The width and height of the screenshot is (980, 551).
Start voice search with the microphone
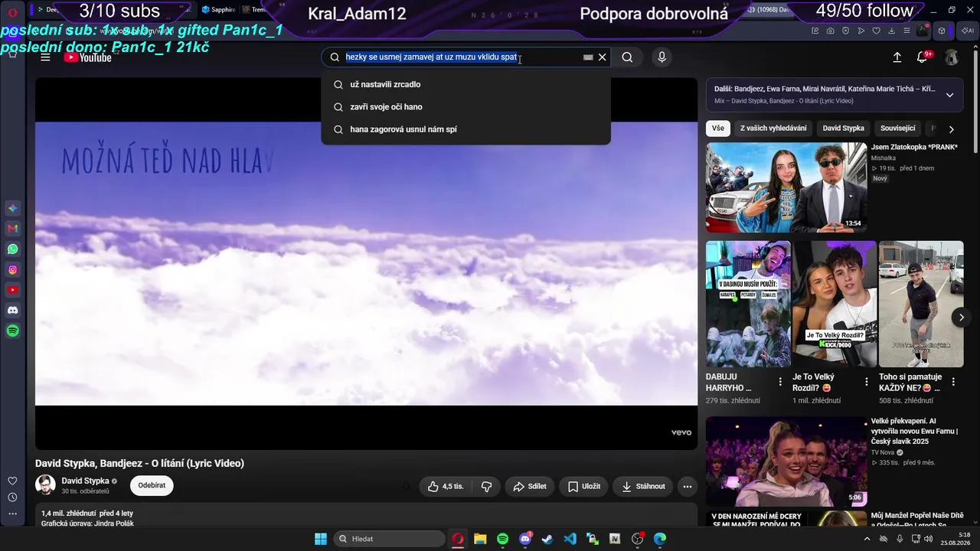(x=662, y=57)
